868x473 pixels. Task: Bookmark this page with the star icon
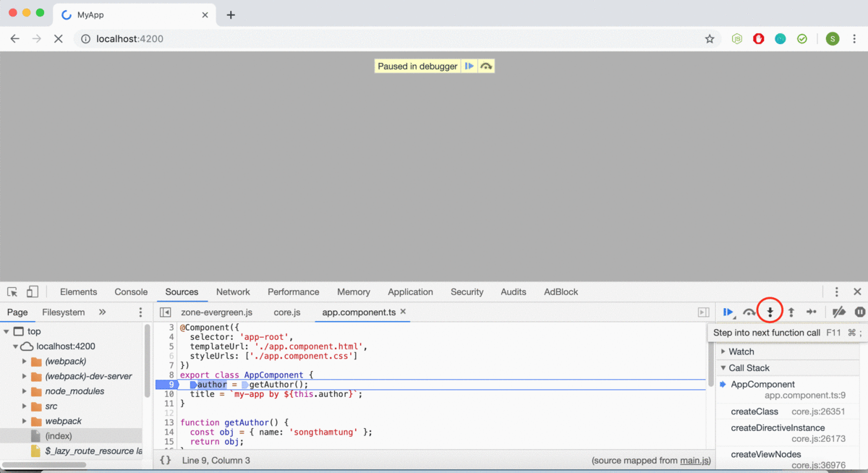[710, 38]
